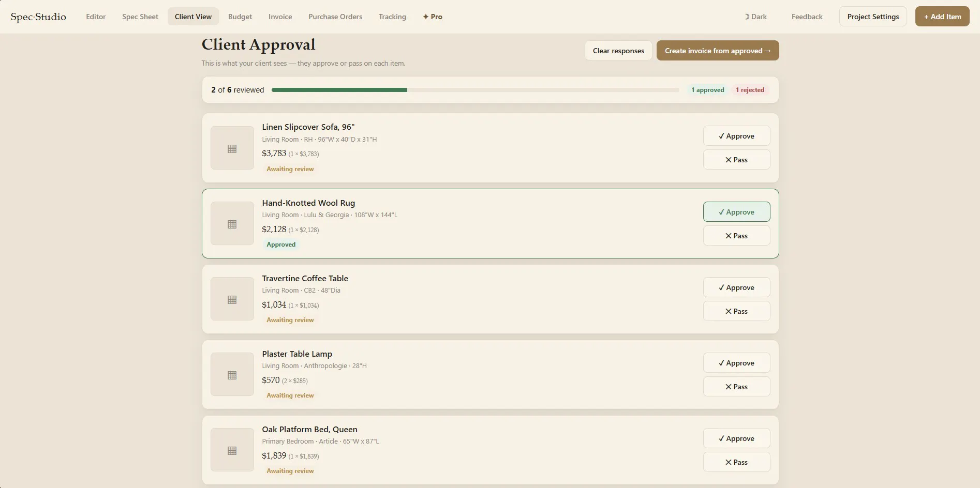This screenshot has height=488, width=980.
Task: Open Project Settings
Action: point(873,17)
